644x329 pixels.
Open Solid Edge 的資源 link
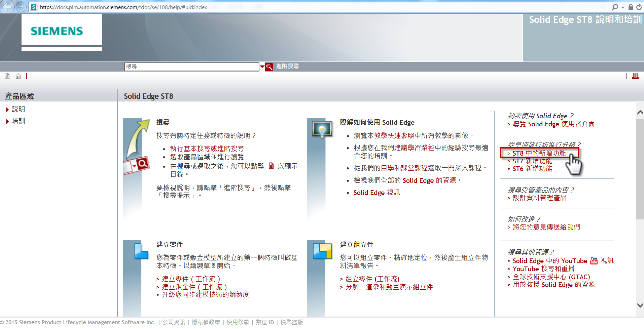429,180
